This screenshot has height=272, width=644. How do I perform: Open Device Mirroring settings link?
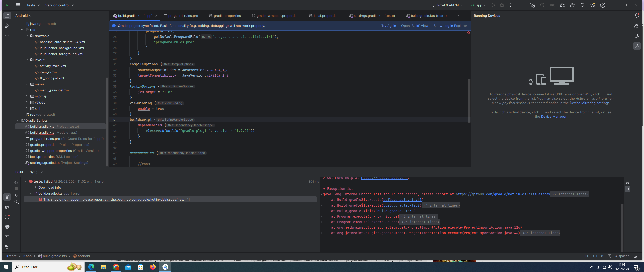point(590,103)
